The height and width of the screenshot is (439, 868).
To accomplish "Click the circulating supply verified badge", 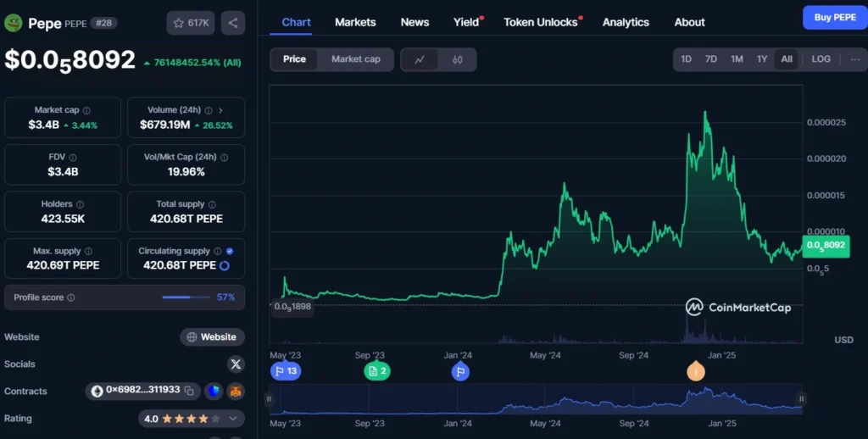I will (230, 252).
